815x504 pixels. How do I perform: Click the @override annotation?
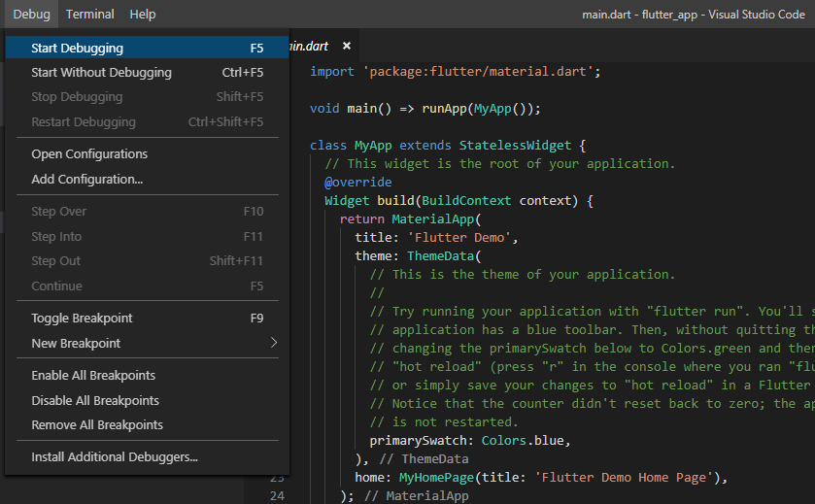358,183
